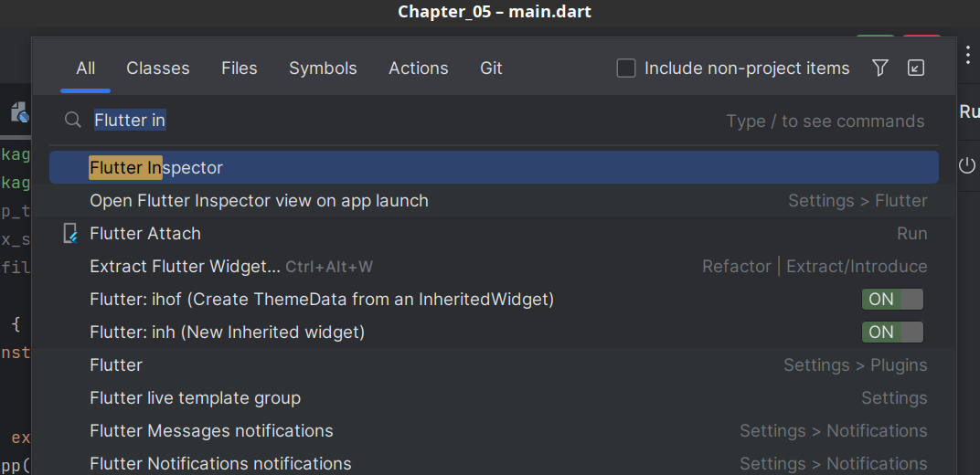Select Flutter Notifications notifications result
The height and width of the screenshot is (475, 980).
tap(494, 463)
